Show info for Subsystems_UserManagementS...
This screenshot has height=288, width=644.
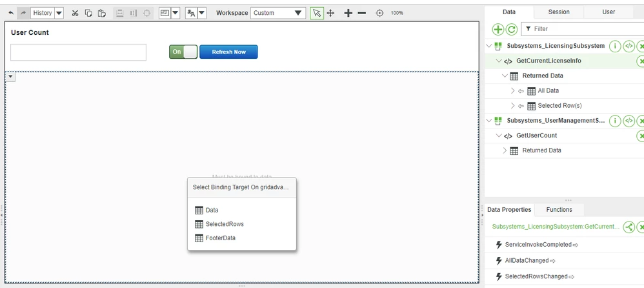pos(614,121)
